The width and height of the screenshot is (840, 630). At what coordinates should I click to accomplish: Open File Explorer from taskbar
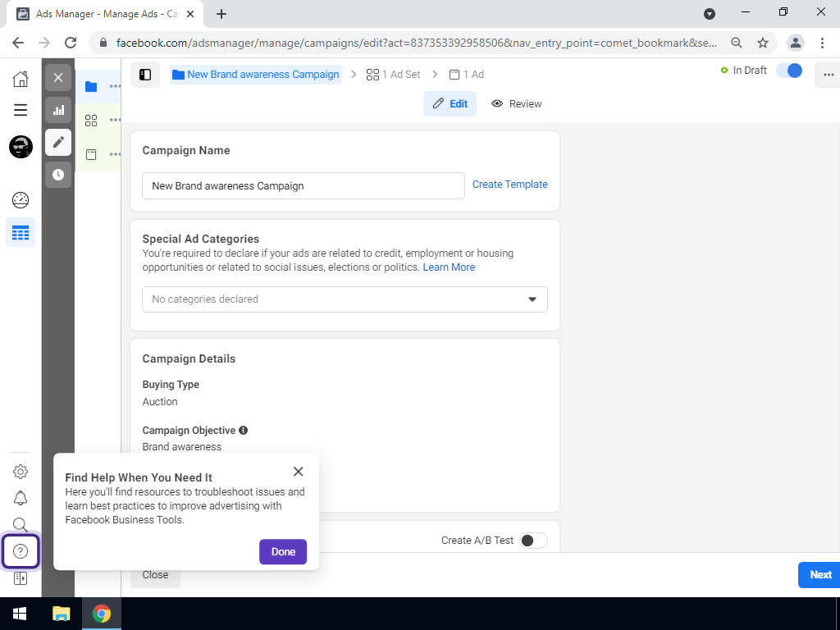point(61,614)
